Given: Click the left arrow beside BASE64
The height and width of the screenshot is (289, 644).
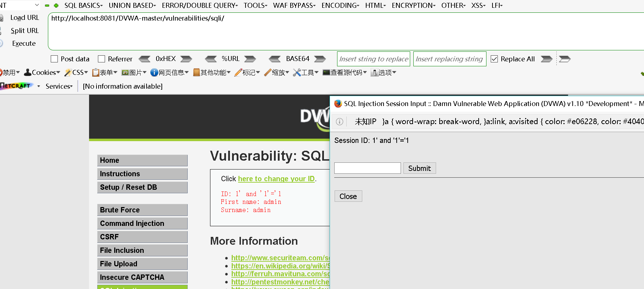Looking at the screenshot, I should (x=275, y=59).
